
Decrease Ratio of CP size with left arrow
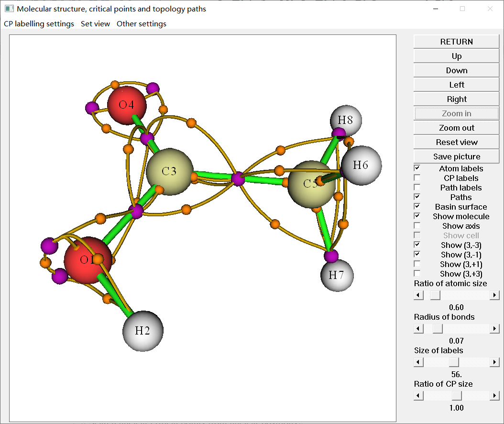[x=418, y=396]
